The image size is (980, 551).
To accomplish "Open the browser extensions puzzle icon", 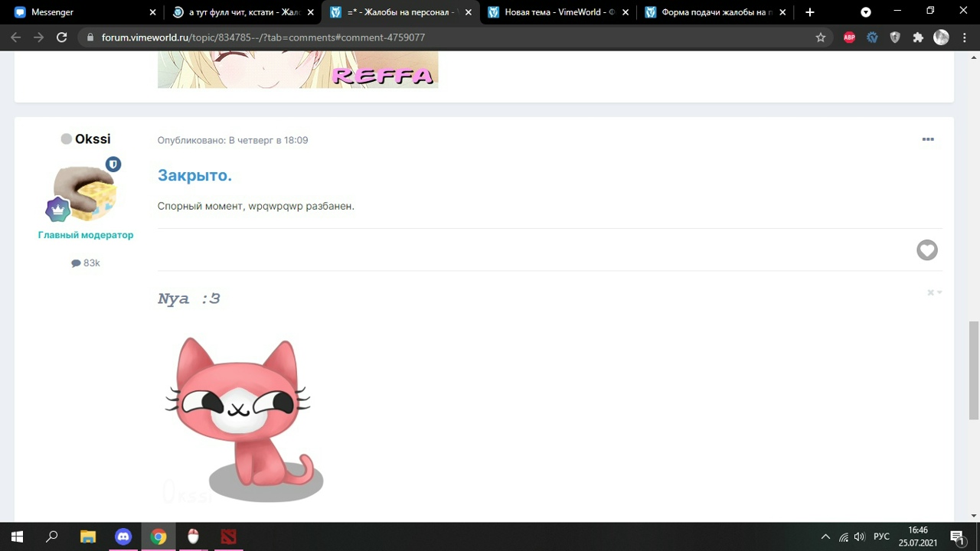I will click(x=918, y=37).
